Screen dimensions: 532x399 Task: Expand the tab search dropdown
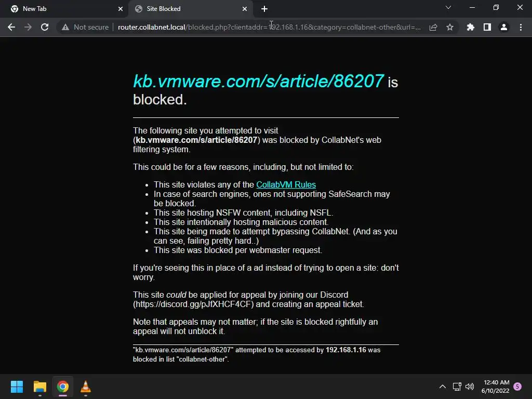click(448, 7)
